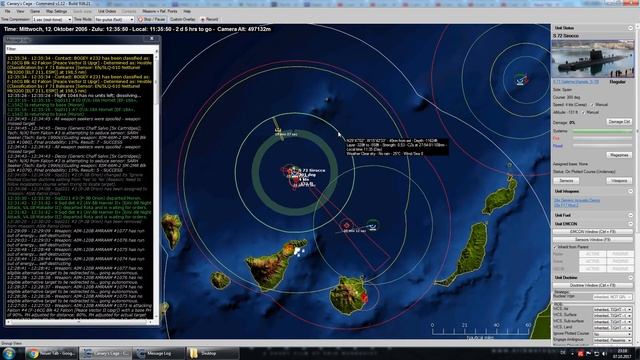
Task: Set OECM EMCON to ACTIVE
Action: click(592, 269)
